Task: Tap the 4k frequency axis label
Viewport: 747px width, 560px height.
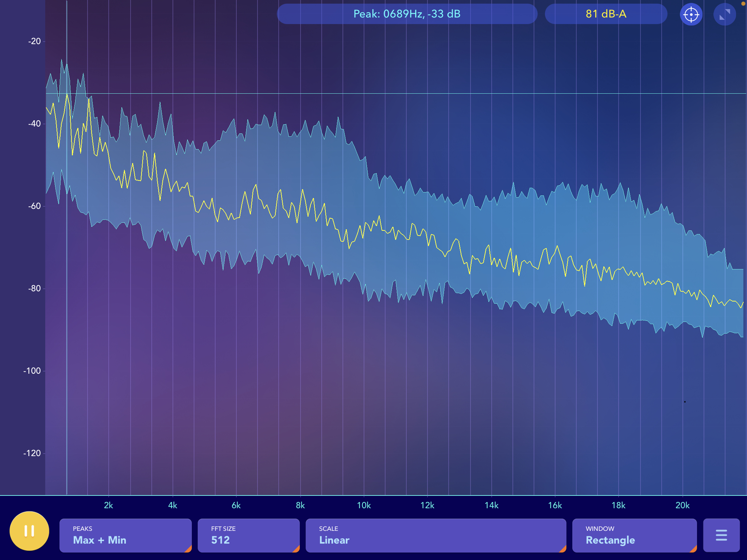Action: pyautogui.click(x=173, y=505)
